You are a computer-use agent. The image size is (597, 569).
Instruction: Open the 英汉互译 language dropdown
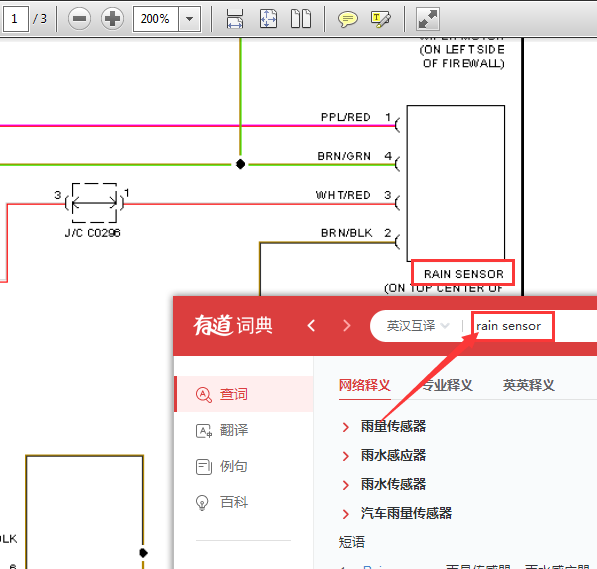tap(418, 326)
